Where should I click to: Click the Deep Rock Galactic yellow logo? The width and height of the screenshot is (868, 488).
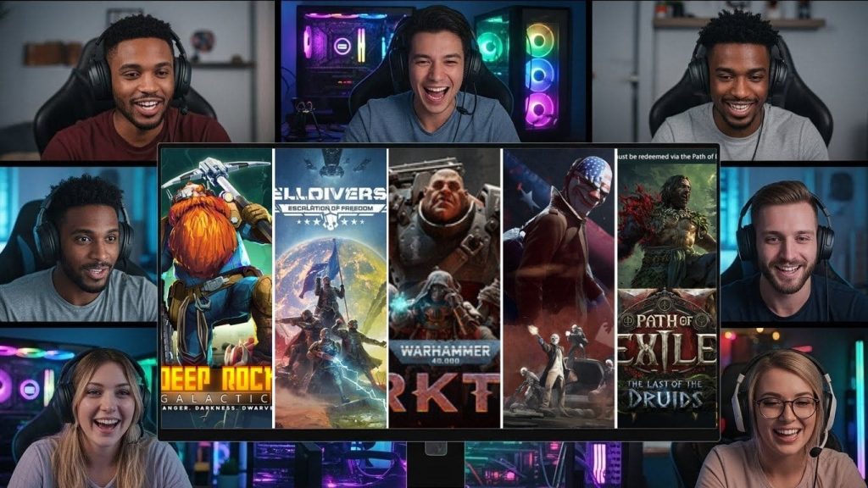click(217, 379)
